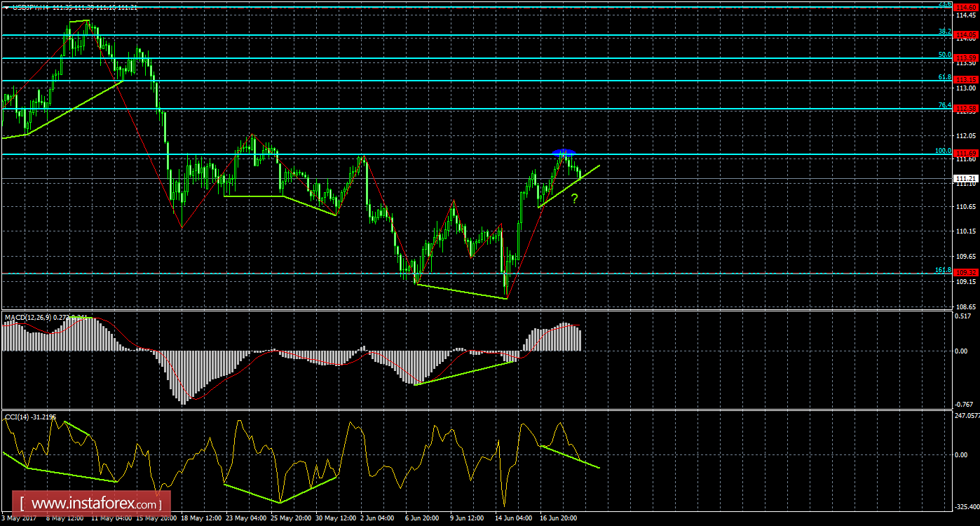This screenshot has width=980, height=526.
Task: Select the 50.0 Fibonacci level label
Action: 945,55
